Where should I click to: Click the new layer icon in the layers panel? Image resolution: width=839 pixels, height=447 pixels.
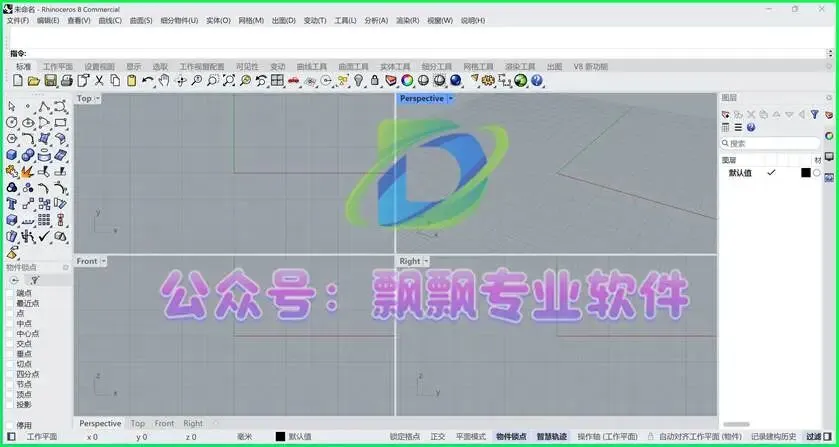click(726, 115)
